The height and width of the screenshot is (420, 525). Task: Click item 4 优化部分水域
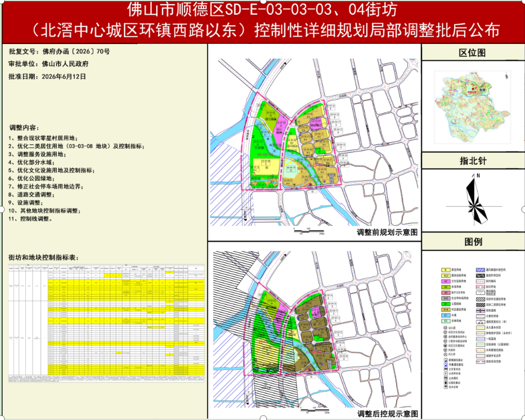pos(32,162)
